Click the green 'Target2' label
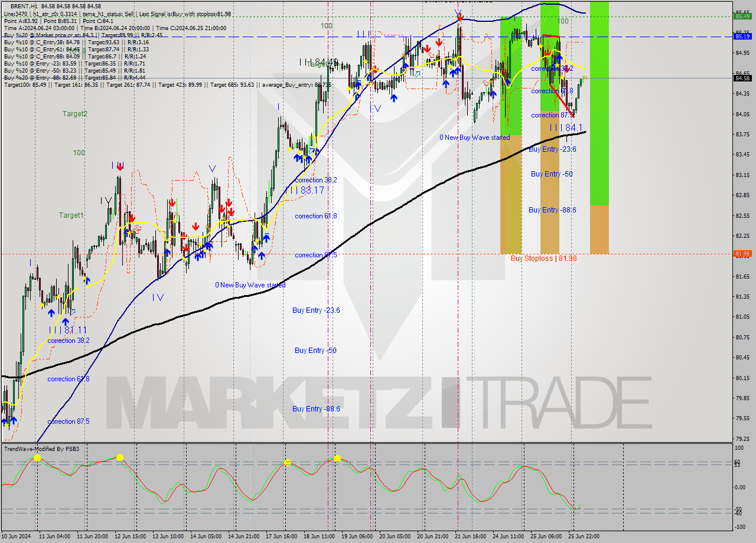Image resolution: width=756 pixels, height=543 pixels. (x=75, y=114)
